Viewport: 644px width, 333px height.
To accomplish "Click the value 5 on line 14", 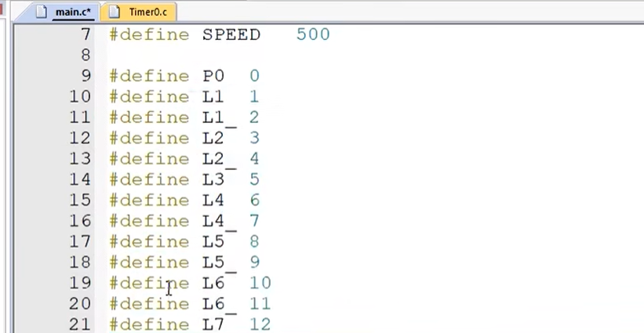I will (x=254, y=179).
